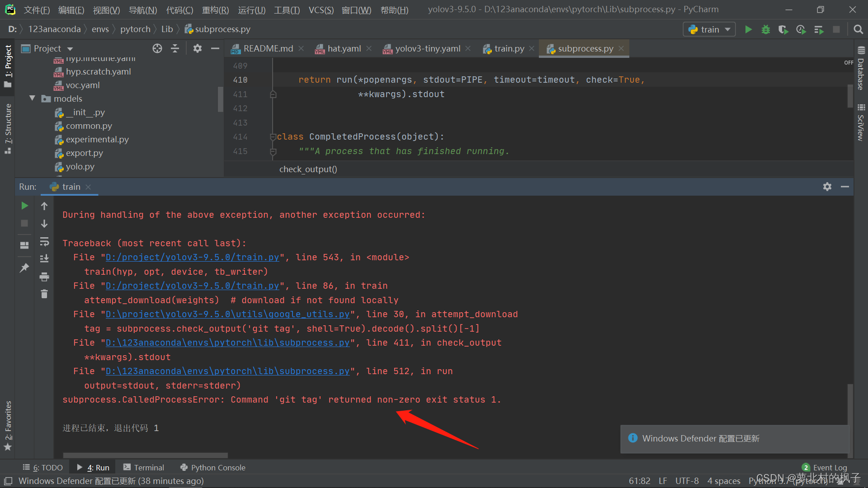Screen dimensions: 868x488
Task: Open train.py line 543 traceback link
Action: click(x=192, y=257)
